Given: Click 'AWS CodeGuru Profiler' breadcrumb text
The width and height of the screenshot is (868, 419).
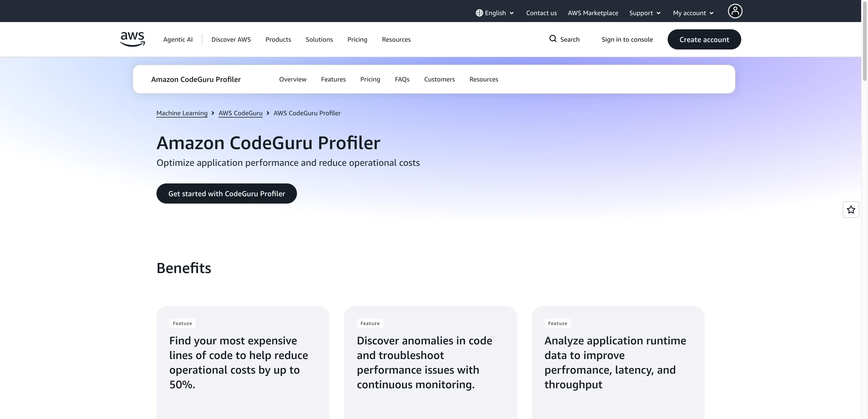Looking at the screenshot, I should tap(307, 113).
